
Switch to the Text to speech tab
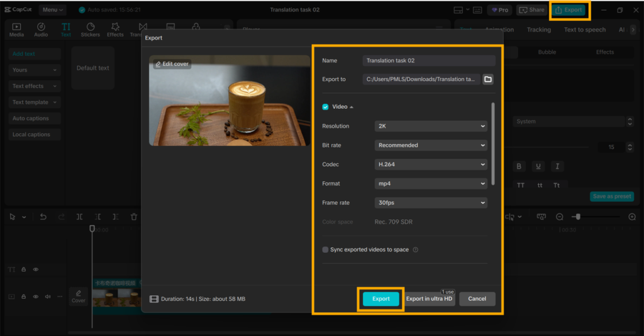[584, 30]
